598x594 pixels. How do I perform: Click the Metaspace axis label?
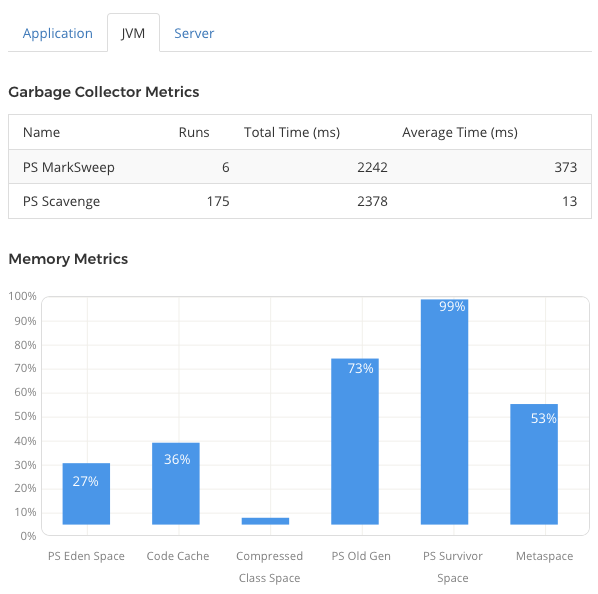pos(545,556)
